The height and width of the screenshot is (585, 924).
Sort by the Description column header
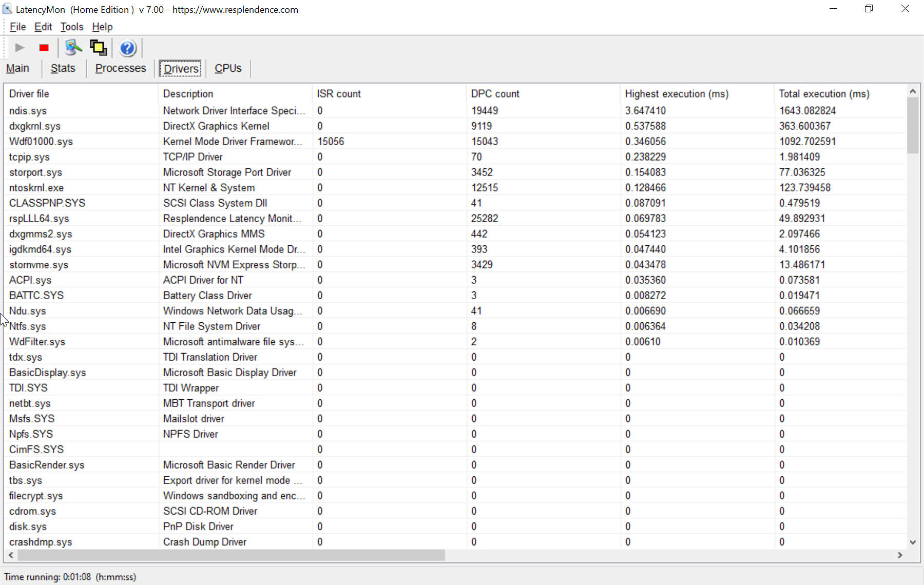pyautogui.click(x=235, y=94)
